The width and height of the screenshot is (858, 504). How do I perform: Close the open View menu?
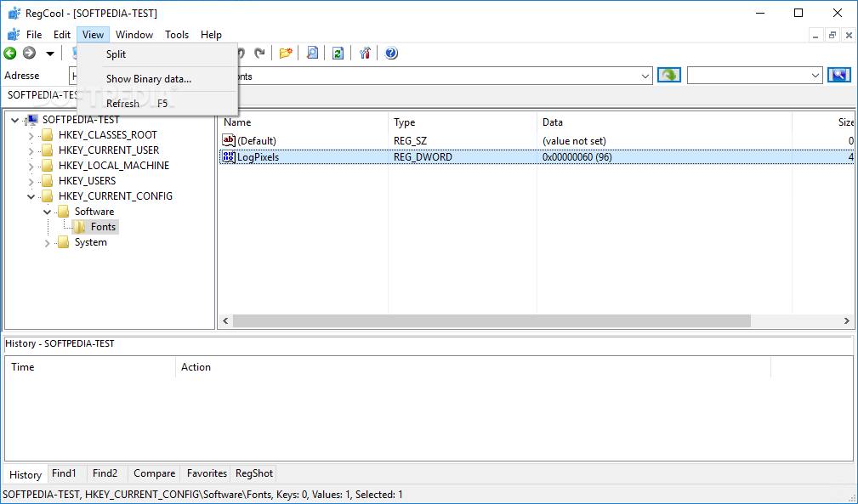click(x=93, y=35)
